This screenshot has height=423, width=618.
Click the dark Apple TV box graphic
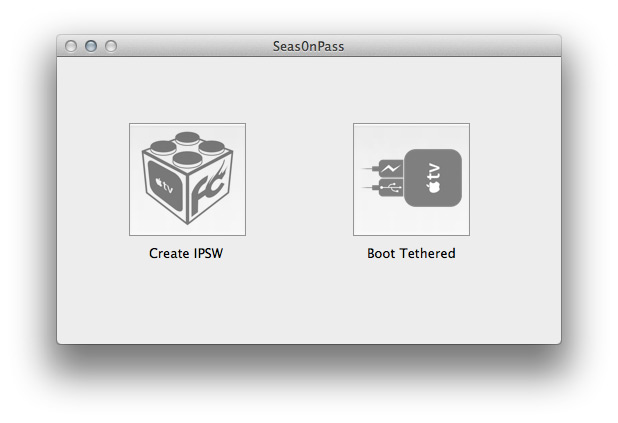point(433,178)
